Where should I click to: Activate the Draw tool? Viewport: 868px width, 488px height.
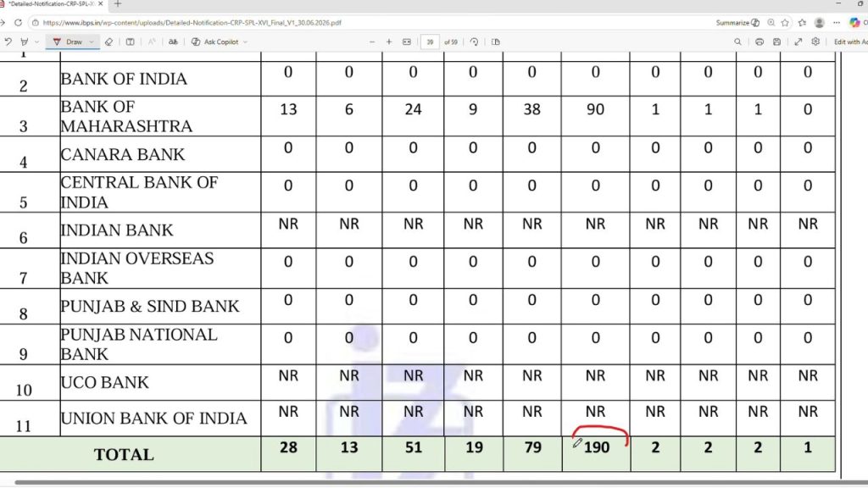pyautogui.click(x=68, y=42)
